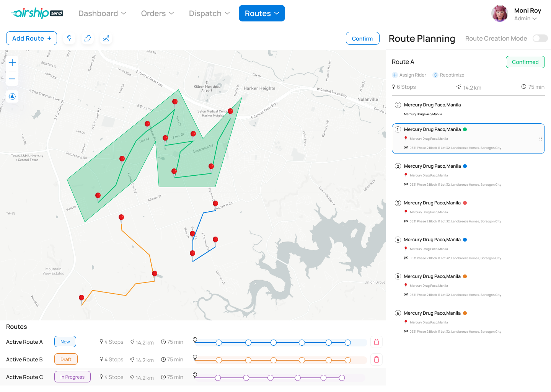Expand the Admin user dropdown chevron
551x392 pixels.
(535, 19)
